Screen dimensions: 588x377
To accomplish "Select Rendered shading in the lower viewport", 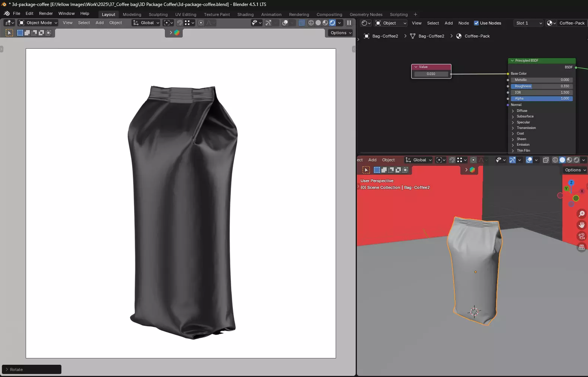I will tap(576, 160).
